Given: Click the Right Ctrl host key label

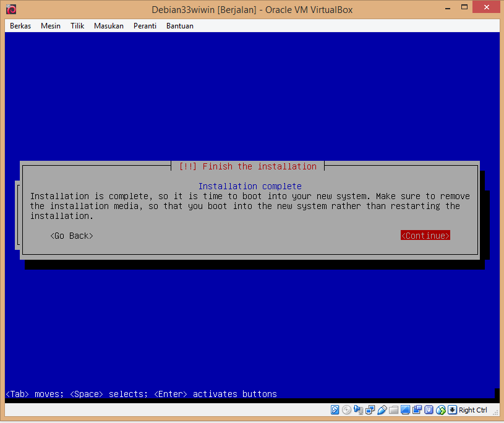Looking at the screenshot, I should tap(473, 410).
